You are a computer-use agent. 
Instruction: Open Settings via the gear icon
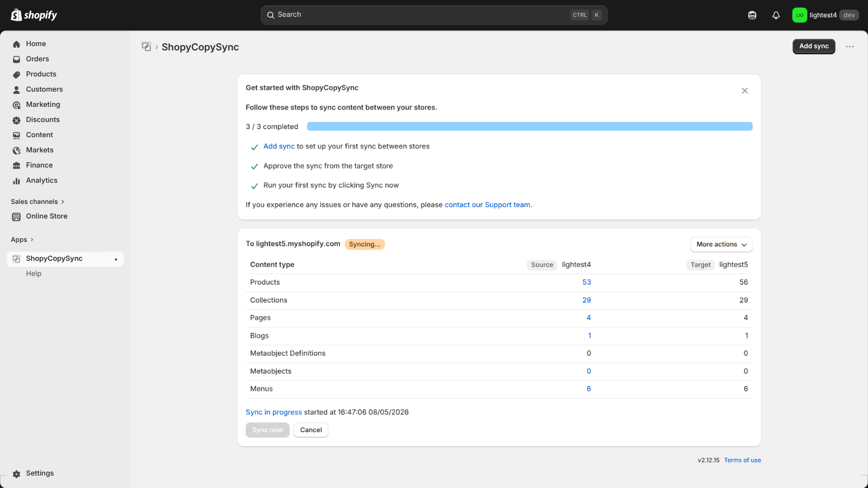tap(17, 473)
